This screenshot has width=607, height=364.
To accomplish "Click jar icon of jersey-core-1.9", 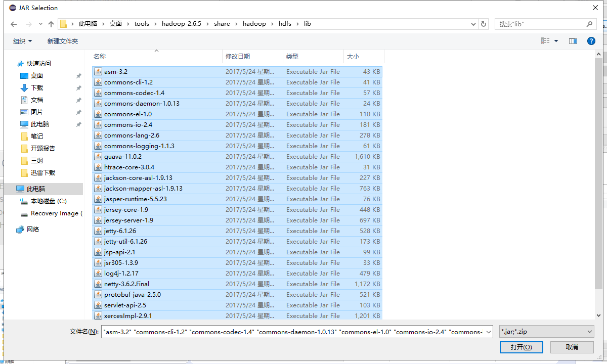I will pos(98,210).
